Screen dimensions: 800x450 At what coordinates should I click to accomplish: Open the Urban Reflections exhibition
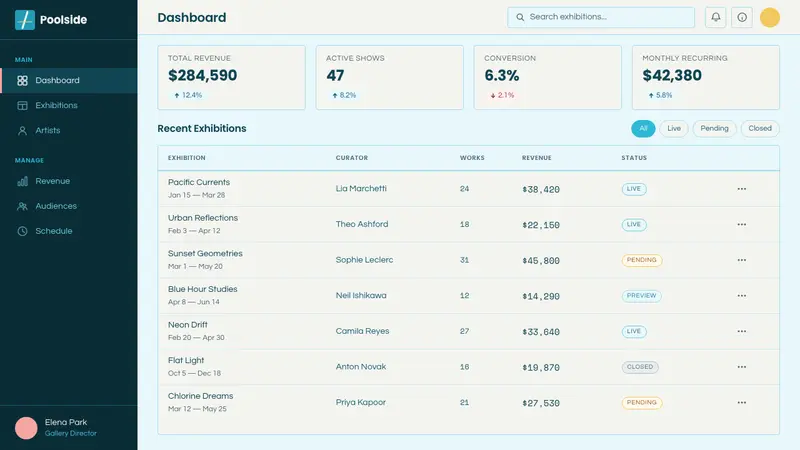(203, 218)
